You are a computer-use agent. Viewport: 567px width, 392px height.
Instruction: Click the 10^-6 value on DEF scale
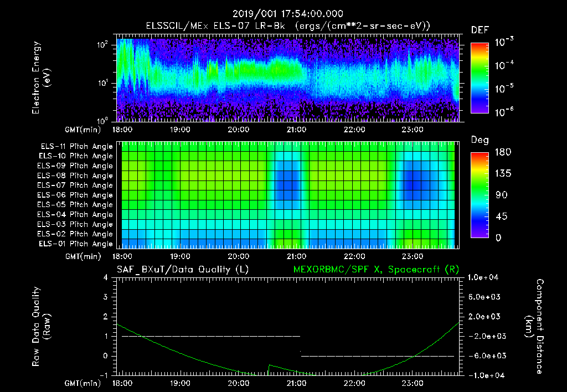point(504,112)
